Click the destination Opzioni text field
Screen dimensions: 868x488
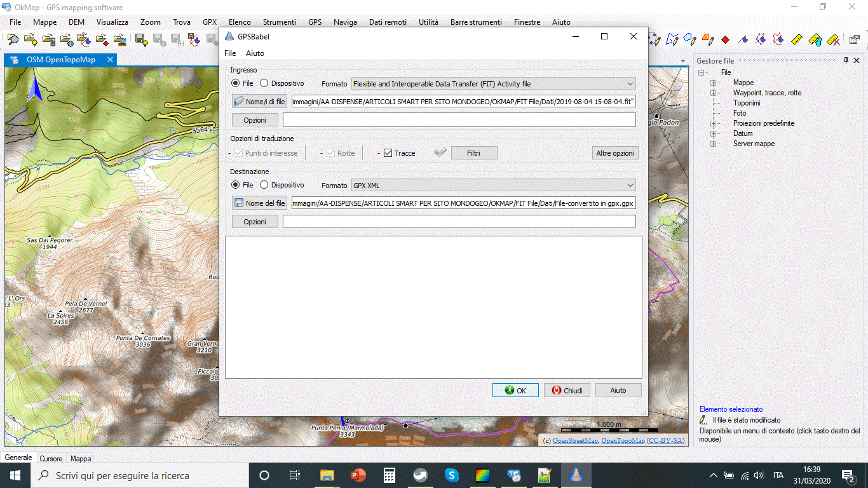coord(459,221)
